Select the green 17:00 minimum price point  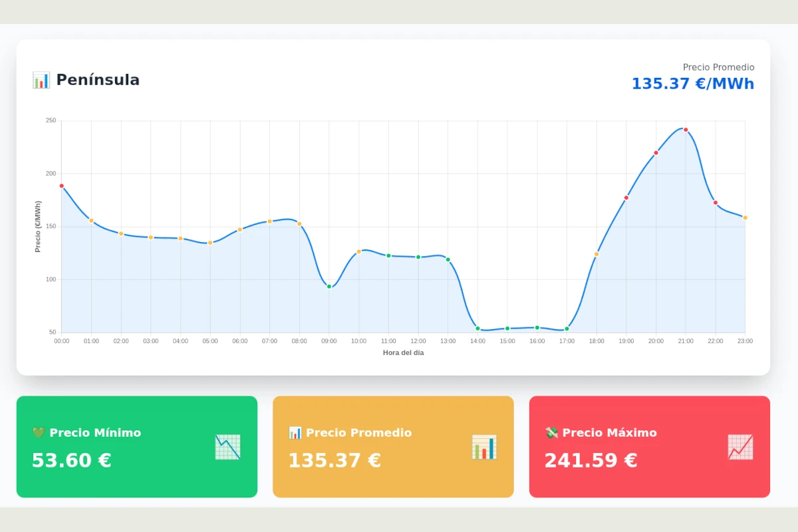pos(567,329)
